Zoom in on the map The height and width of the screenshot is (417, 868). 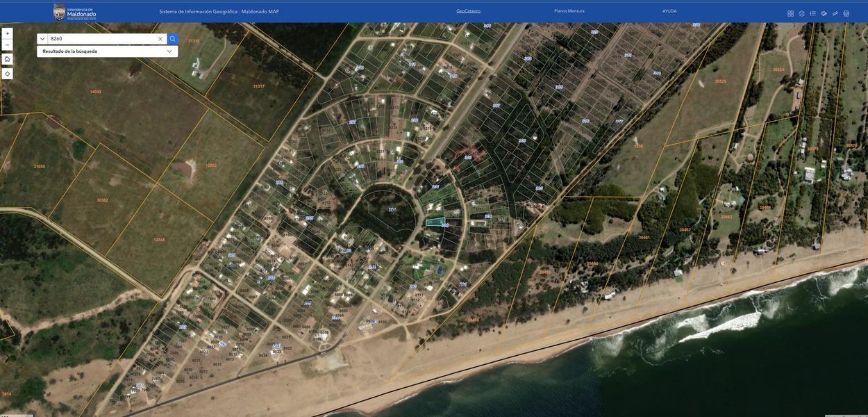(7, 33)
